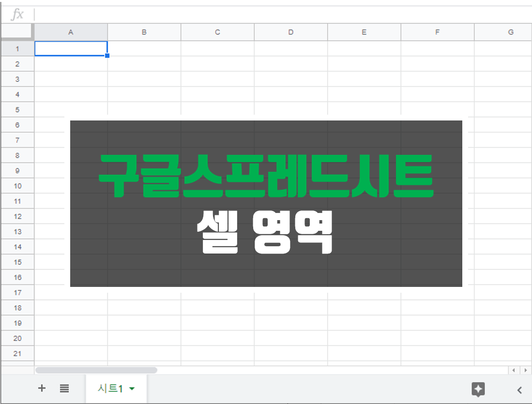Select row 3 header

click(x=17, y=79)
